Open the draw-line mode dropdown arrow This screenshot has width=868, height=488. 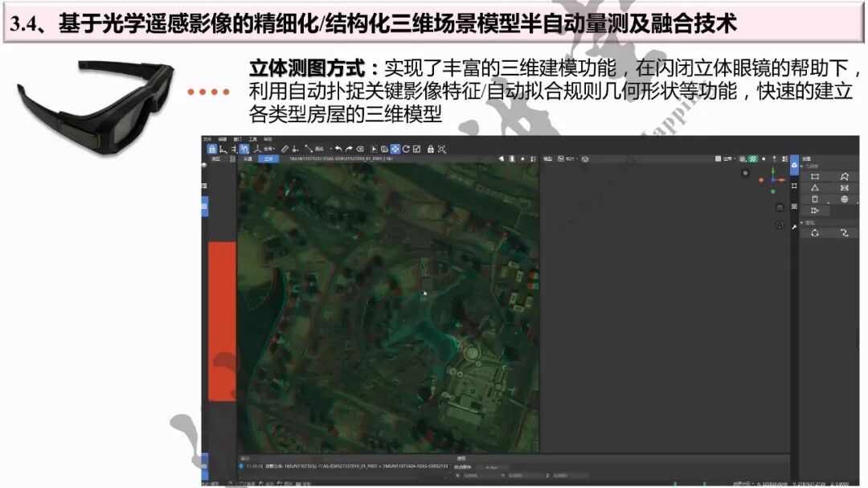(331, 149)
